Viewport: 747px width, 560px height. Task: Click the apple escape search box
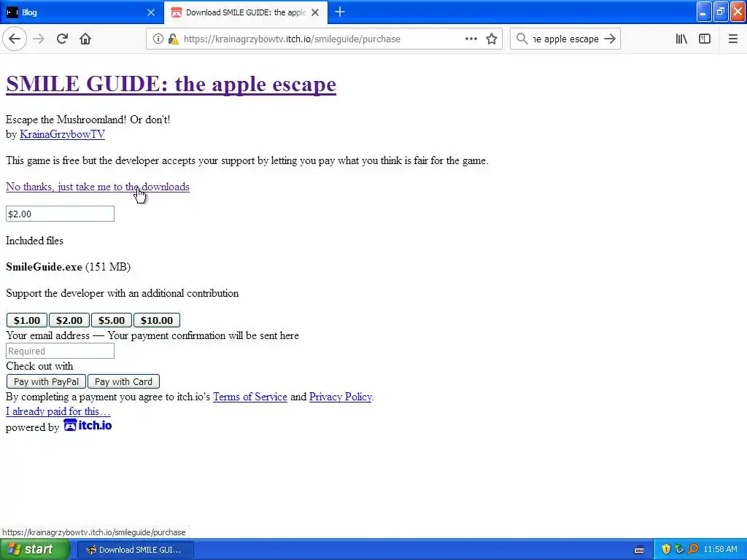click(x=565, y=39)
